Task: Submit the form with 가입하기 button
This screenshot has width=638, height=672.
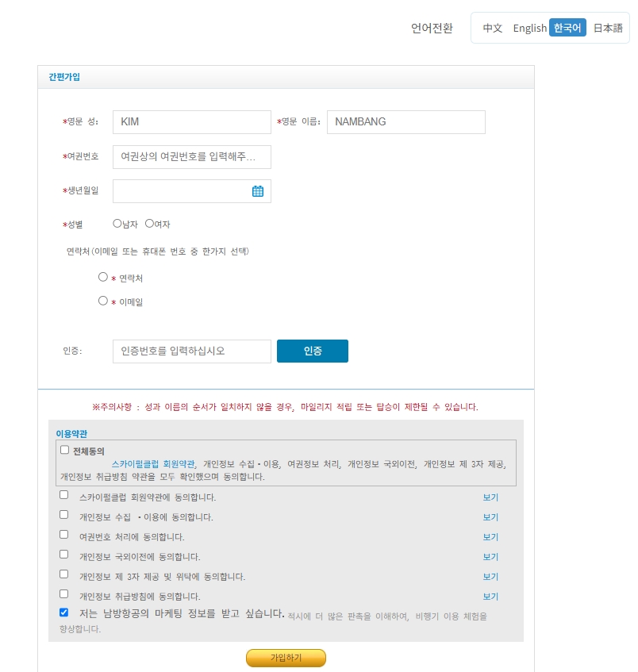Action: [287, 658]
